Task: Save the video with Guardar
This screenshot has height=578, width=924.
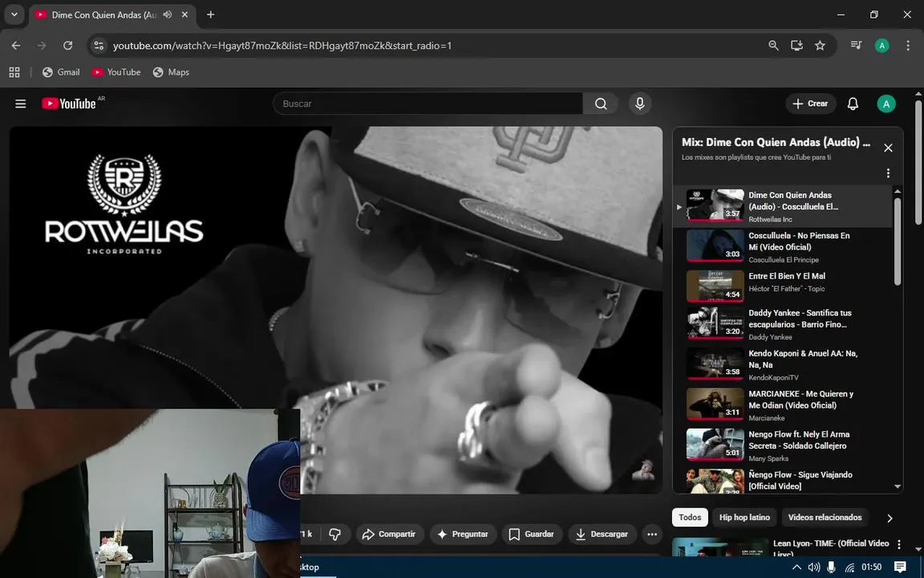Action: point(532,535)
